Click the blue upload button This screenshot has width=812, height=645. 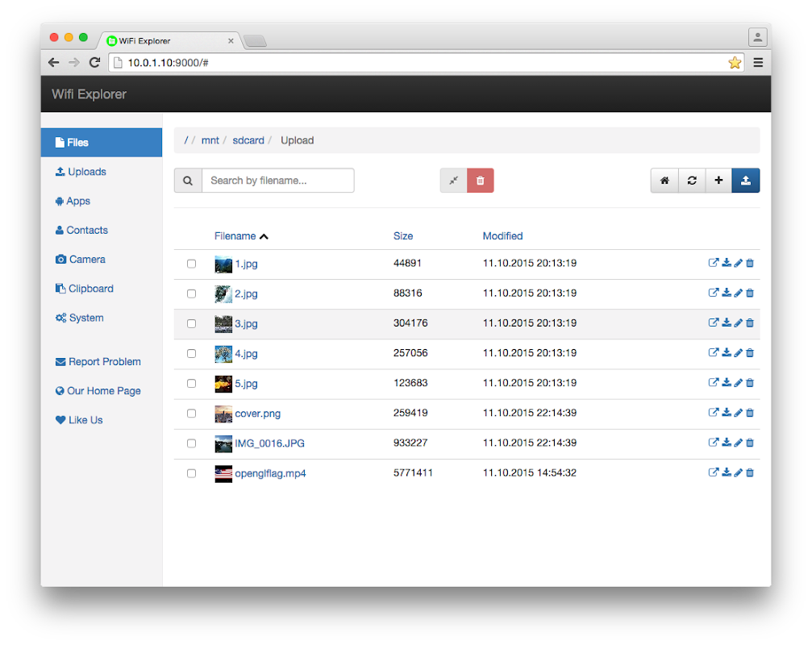click(746, 181)
